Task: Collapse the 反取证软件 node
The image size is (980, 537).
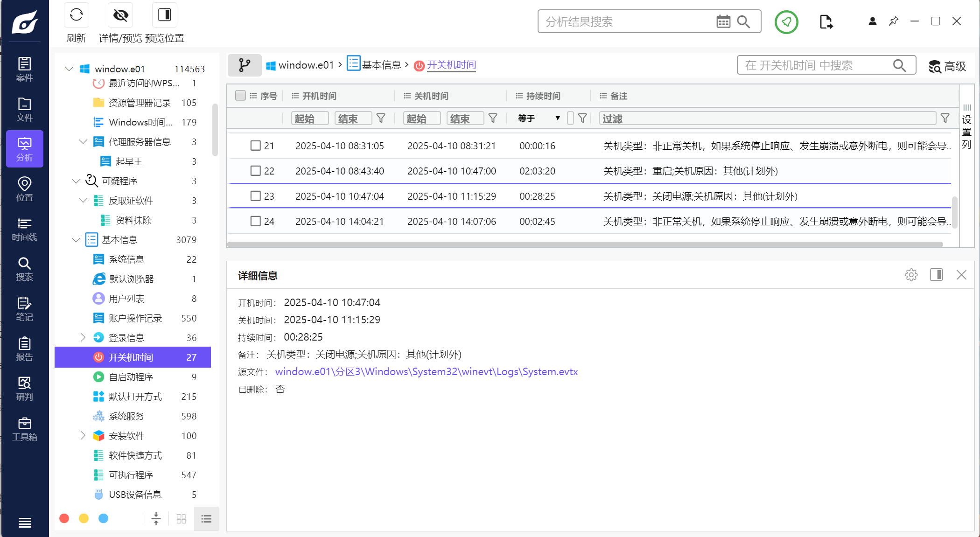Action: (83, 200)
